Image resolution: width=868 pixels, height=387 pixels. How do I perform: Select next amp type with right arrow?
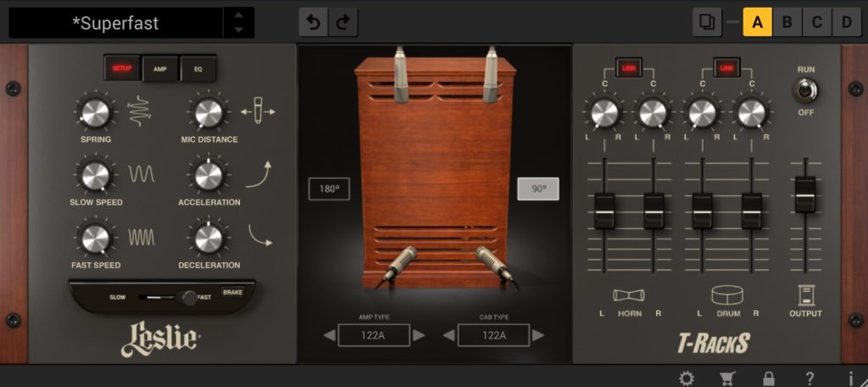pos(419,335)
